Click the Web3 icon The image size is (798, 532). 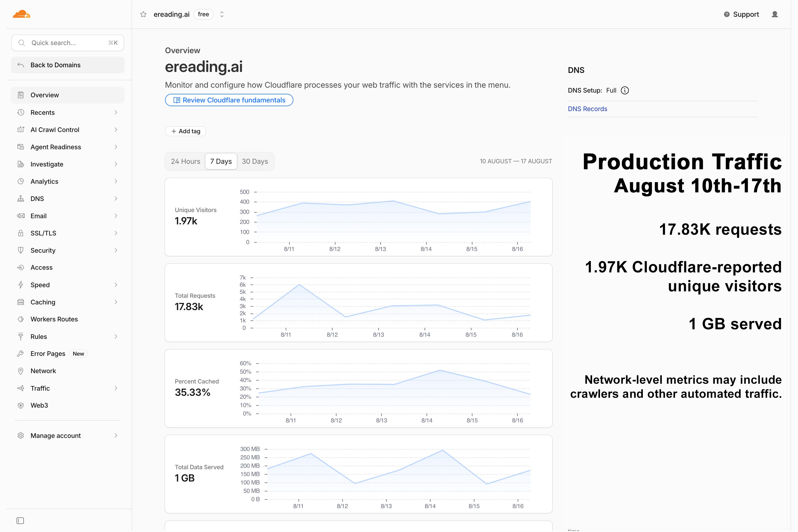[x=21, y=405]
